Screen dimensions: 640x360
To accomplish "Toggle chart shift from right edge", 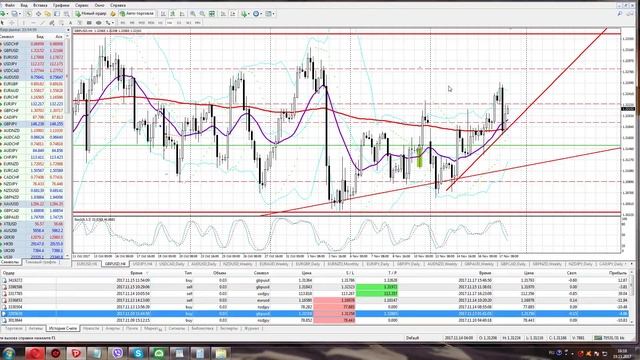I will point(232,13).
